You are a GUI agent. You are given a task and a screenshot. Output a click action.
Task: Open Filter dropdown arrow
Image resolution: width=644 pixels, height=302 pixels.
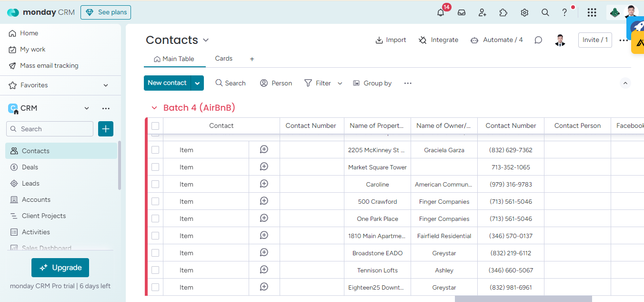340,83
